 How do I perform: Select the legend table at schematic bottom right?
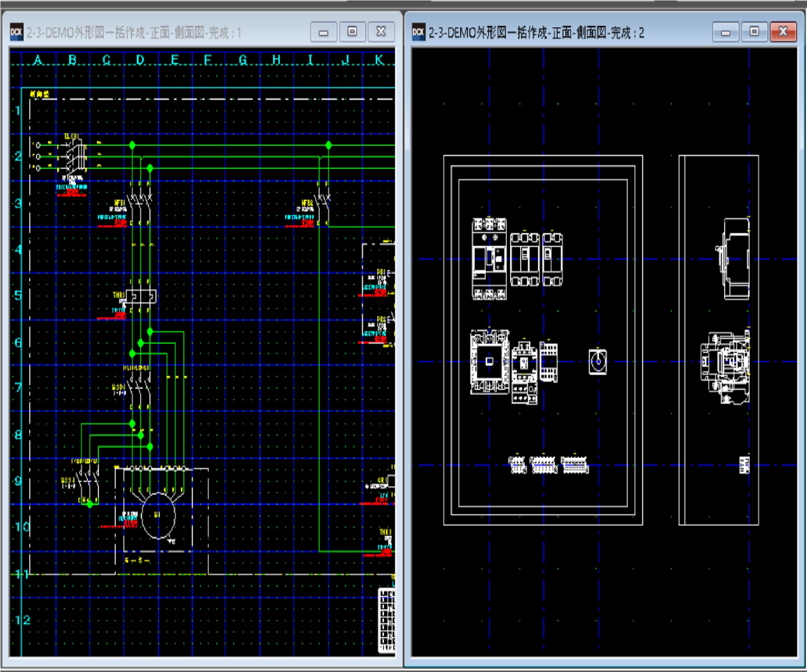387,620
